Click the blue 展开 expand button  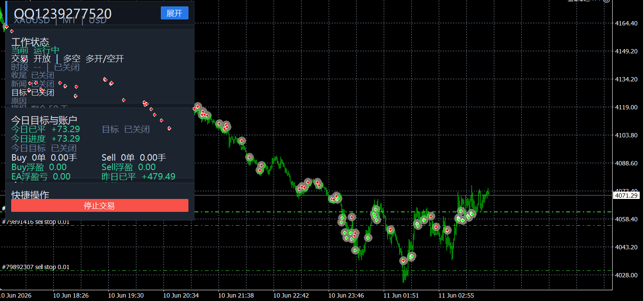[174, 13]
